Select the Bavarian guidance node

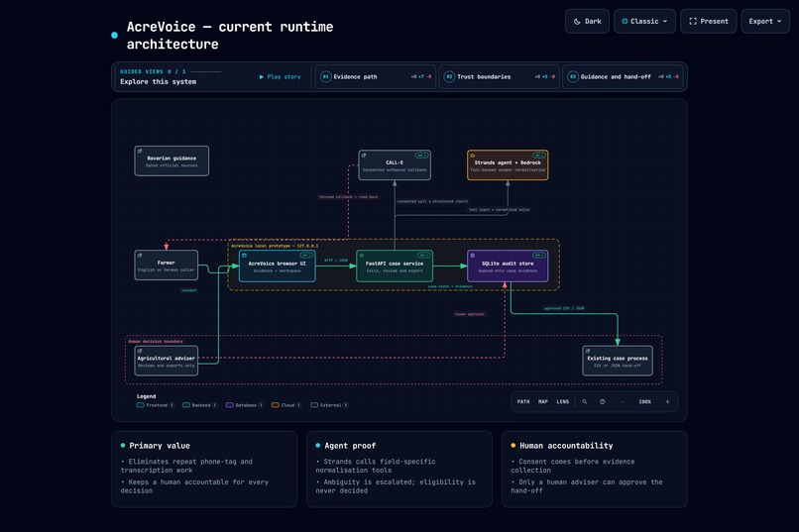click(171, 160)
